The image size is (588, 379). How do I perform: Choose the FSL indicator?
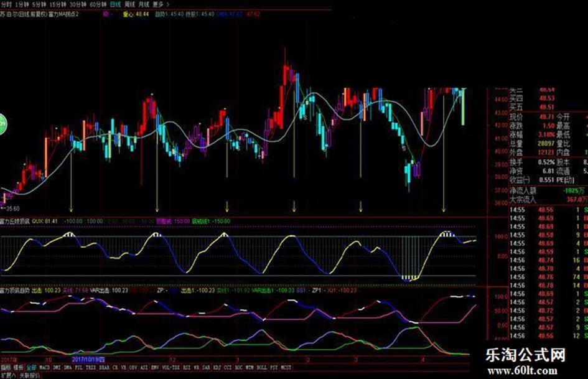tap(78, 368)
